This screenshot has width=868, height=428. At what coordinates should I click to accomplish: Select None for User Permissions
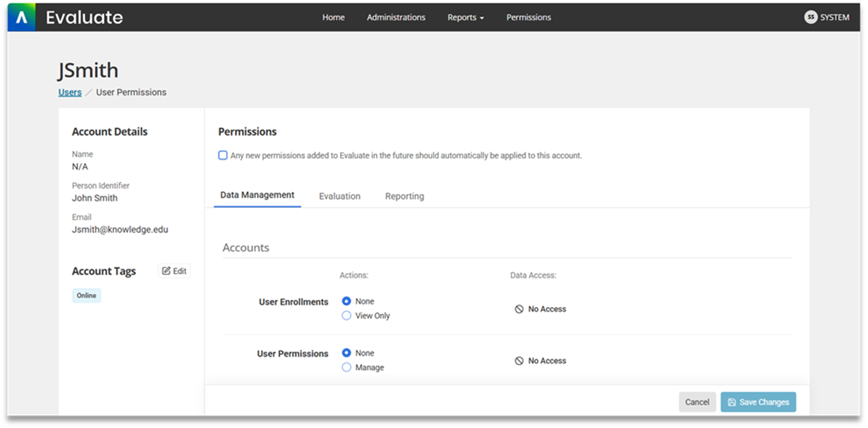pos(347,353)
